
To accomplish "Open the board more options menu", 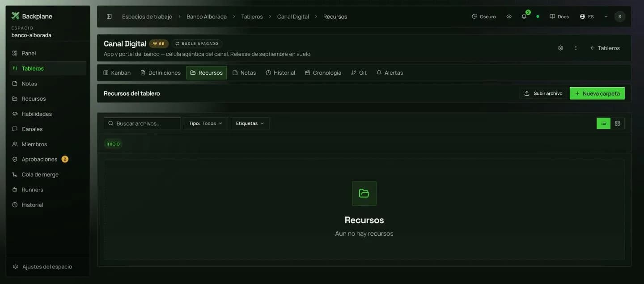I will coord(576,48).
